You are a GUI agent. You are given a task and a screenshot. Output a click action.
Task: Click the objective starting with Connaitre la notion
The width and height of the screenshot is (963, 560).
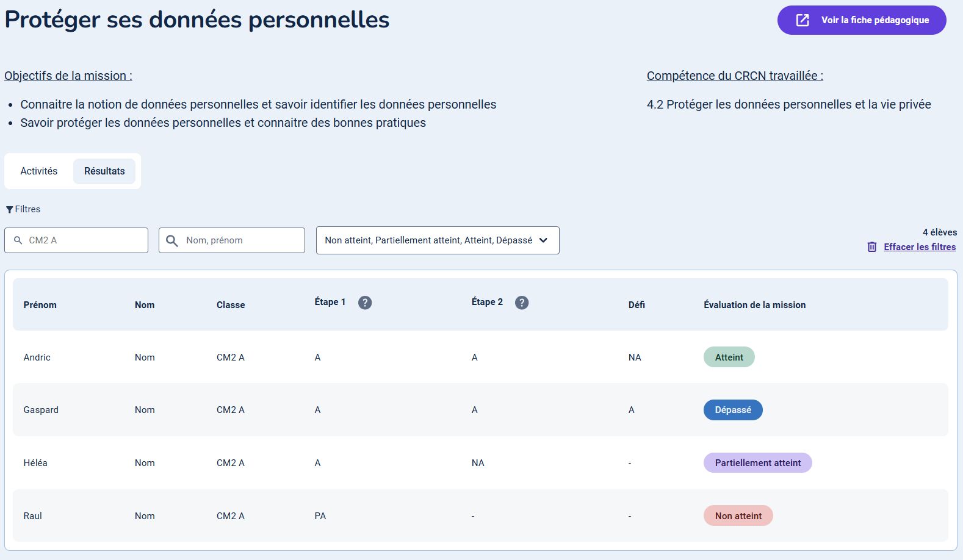click(x=258, y=104)
